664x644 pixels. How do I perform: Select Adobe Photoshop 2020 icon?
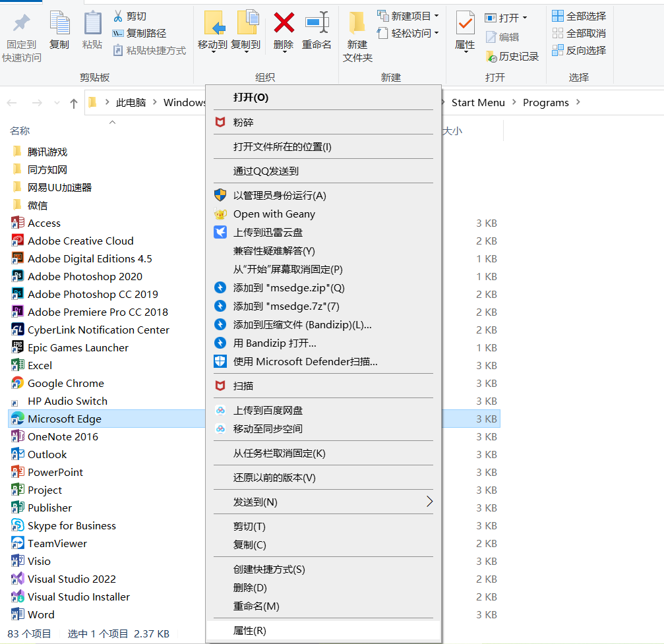(x=18, y=276)
